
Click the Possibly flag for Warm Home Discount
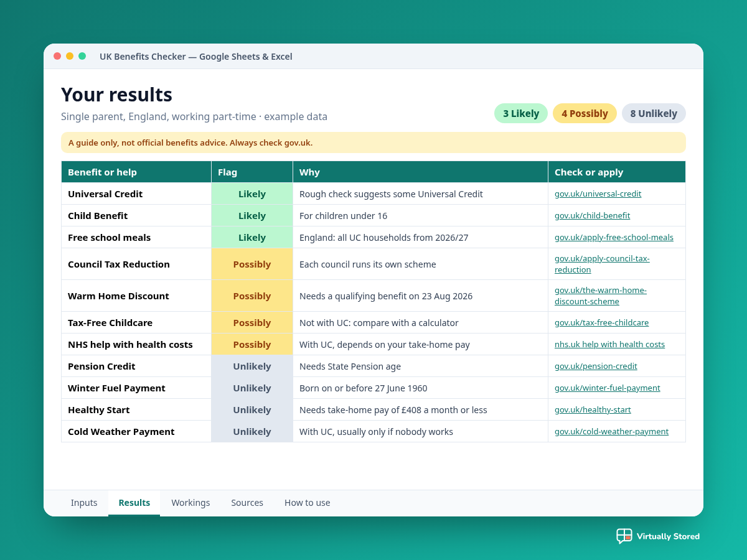coord(252,296)
